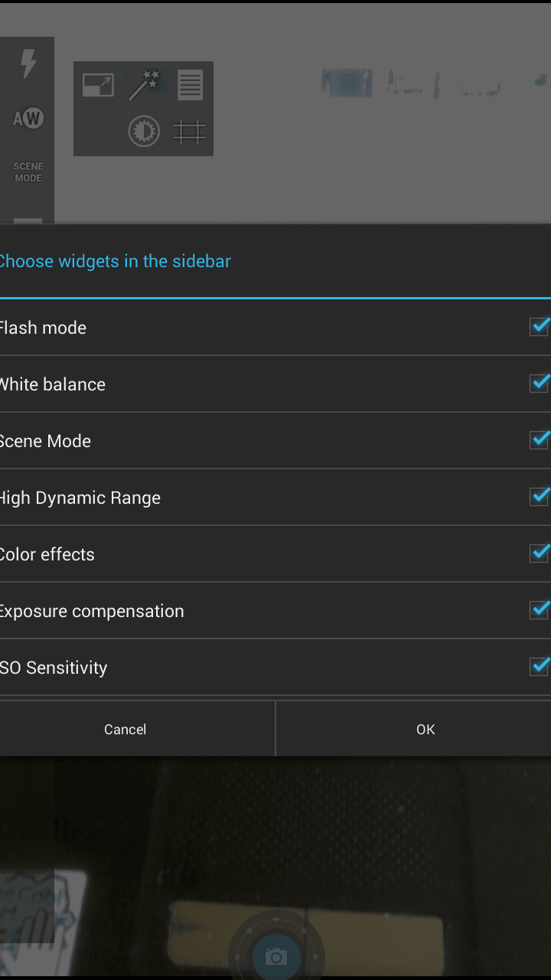
Task: Confirm the widget selection with OK
Action: point(425,730)
